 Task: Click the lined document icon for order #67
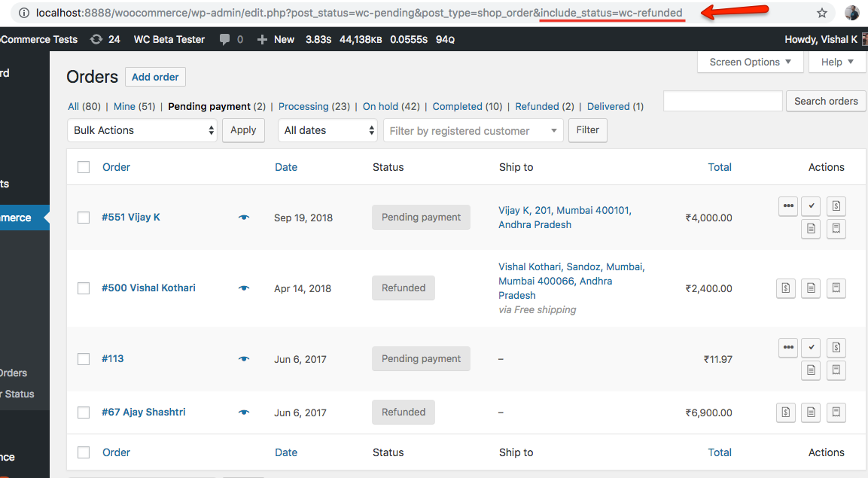[x=811, y=413]
